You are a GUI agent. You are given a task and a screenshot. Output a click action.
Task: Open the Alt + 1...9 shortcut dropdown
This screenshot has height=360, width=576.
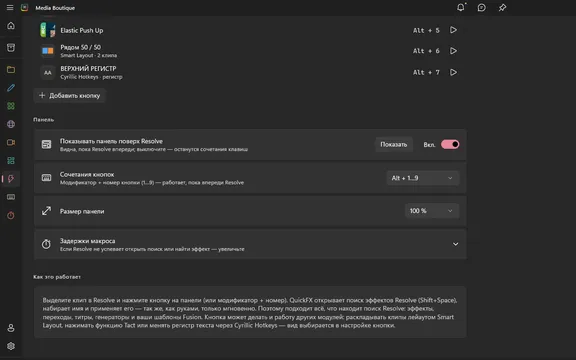tap(423, 178)
